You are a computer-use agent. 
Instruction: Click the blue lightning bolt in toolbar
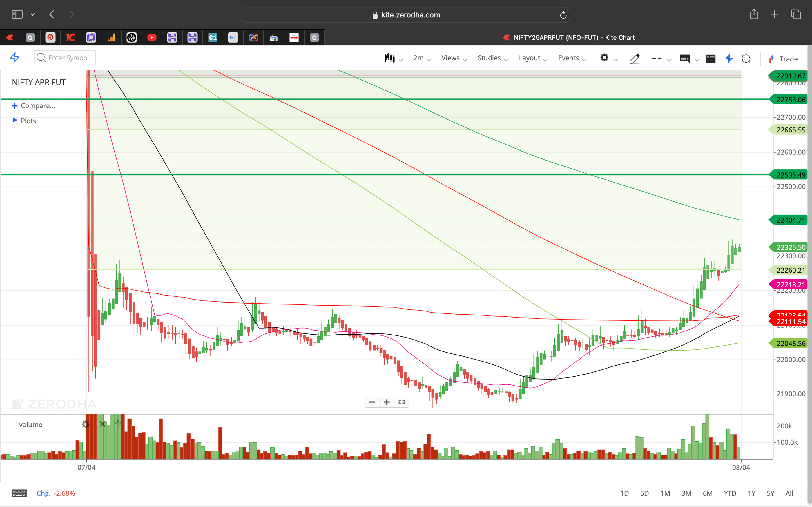click(x=728, y=59)
